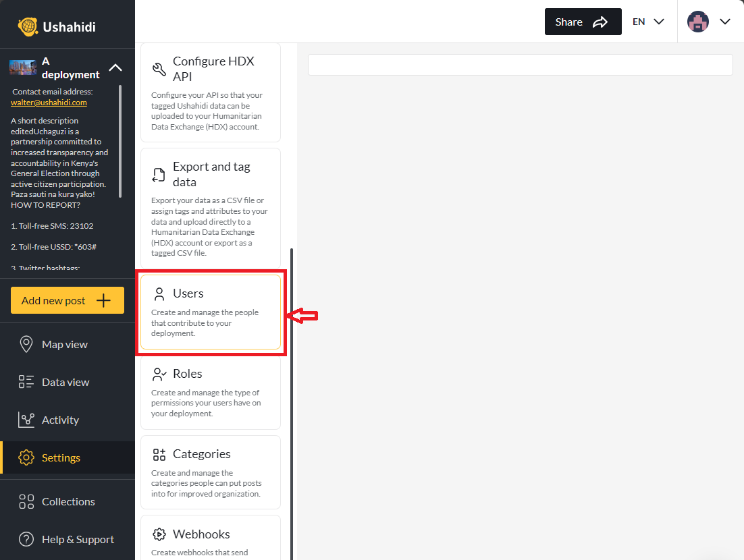744x560 pixels.
Task: Collapse the deployment panel with the chevron
Action: 115,68
